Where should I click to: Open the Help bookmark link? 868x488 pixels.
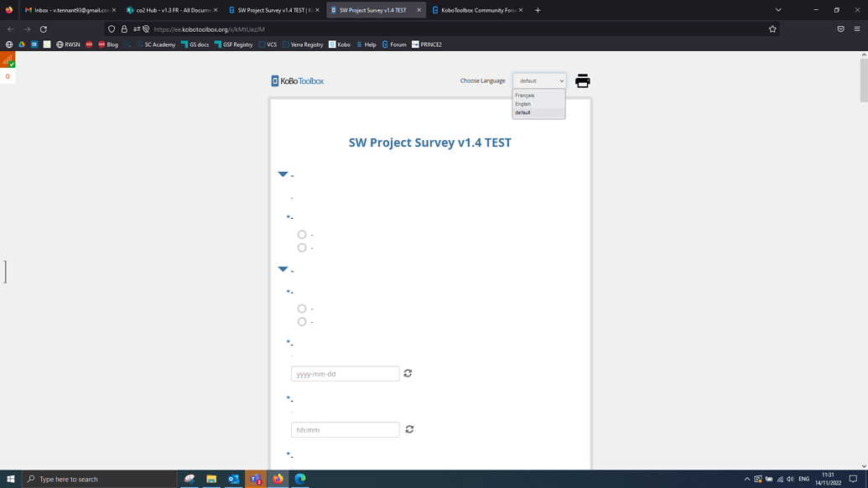[366, 44]
